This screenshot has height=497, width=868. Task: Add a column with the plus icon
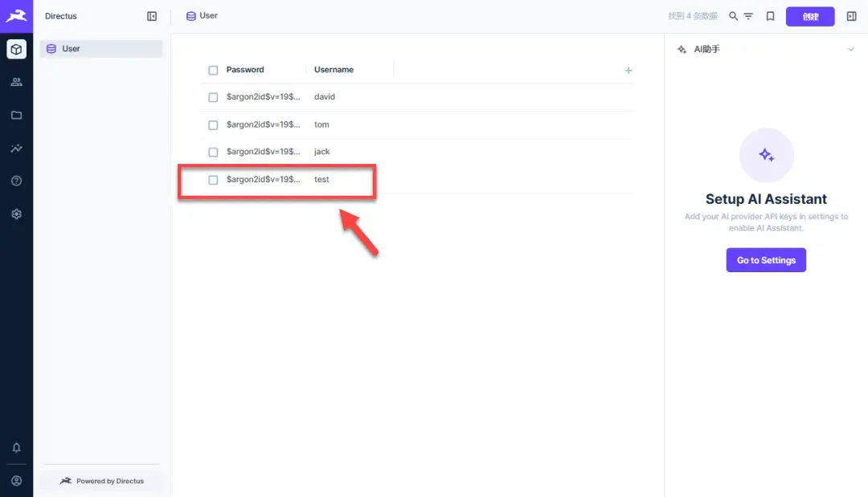click(628, 70)
